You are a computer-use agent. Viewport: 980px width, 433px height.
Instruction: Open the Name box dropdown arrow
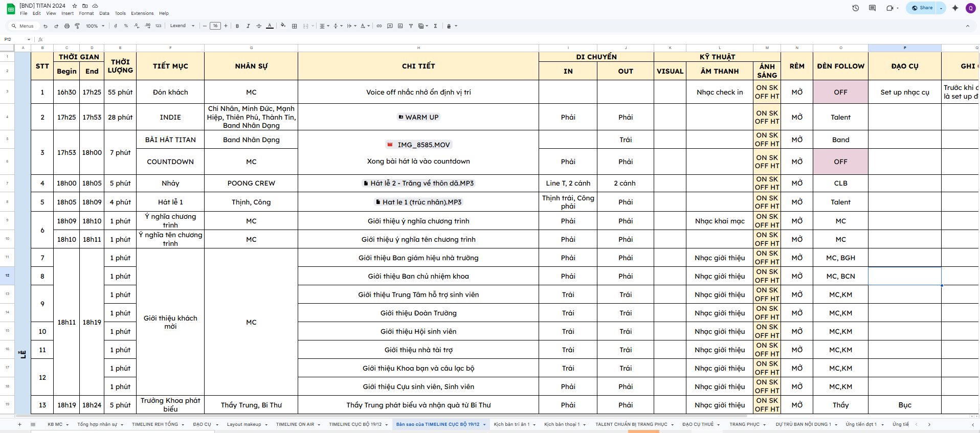tap(29, 39)
